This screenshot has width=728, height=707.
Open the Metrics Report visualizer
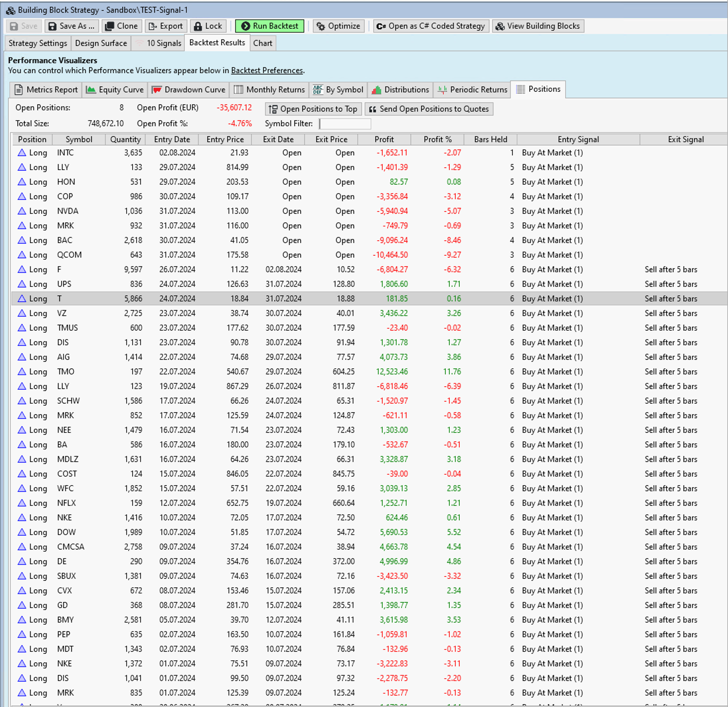(46, 90)
